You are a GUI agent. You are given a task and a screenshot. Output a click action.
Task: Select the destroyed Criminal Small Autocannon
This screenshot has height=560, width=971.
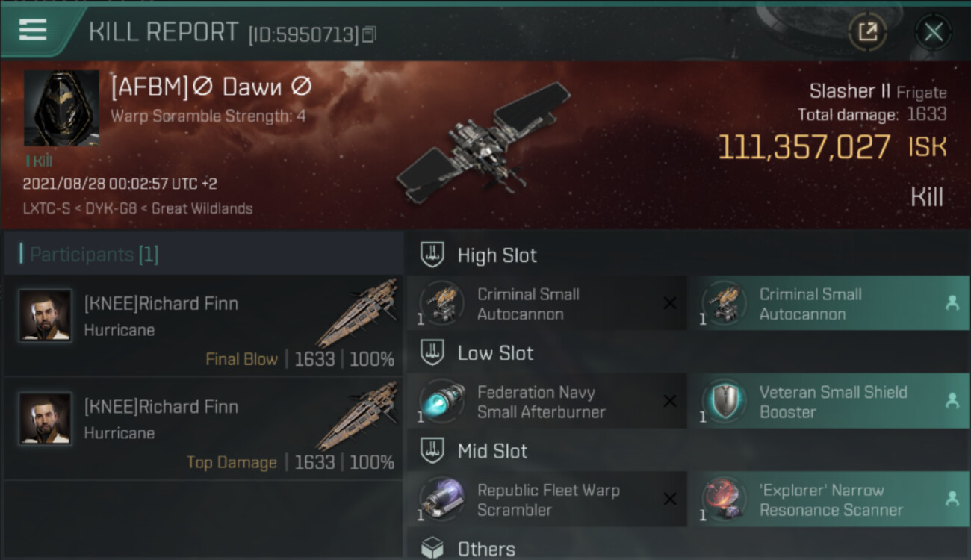point(547,304)
